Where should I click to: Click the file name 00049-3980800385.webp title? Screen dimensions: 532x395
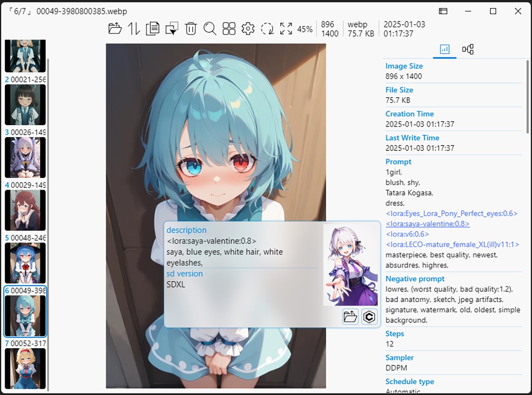[x=82, y=11]
